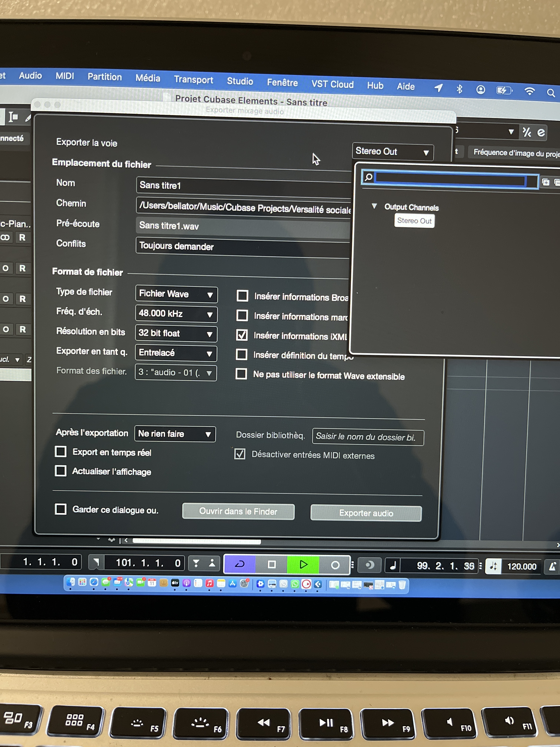Image resolution: width=560 pixels, height=747 pixels.
Task: Toggle the cycle loop button in transport
Action: 240,564
